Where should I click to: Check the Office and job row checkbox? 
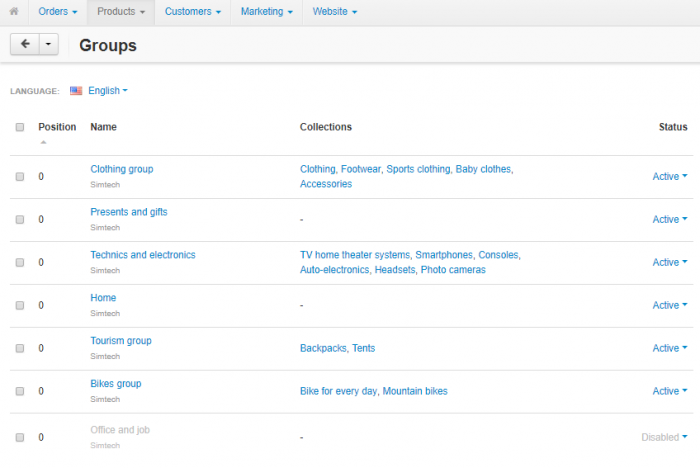click(x=20, y=437)
